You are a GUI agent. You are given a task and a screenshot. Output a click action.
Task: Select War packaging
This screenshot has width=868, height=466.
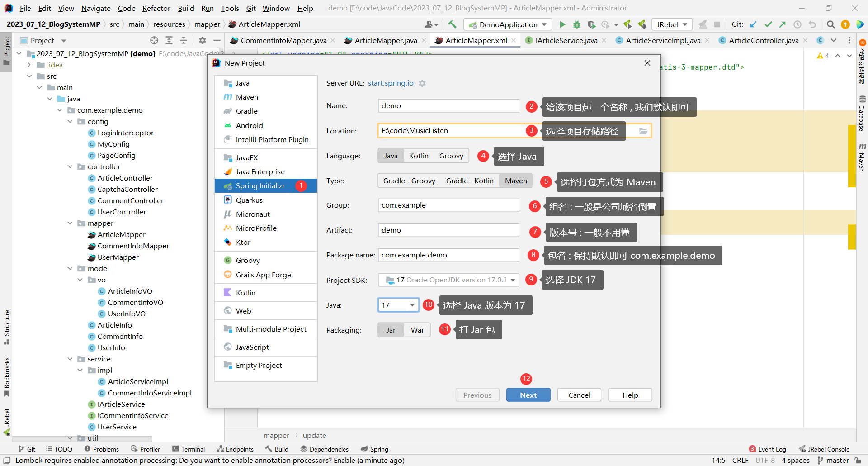pos(417,330)
